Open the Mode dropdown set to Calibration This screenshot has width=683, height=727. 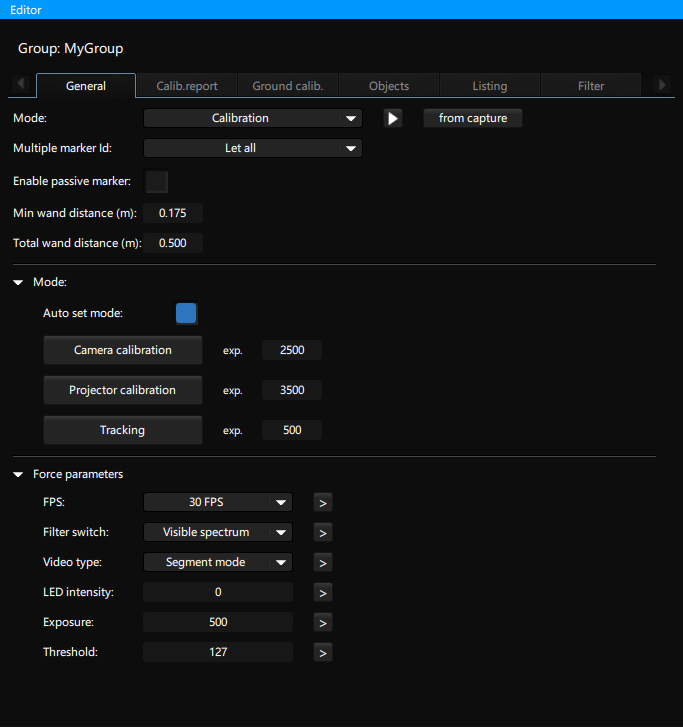[x=252, y=118]
